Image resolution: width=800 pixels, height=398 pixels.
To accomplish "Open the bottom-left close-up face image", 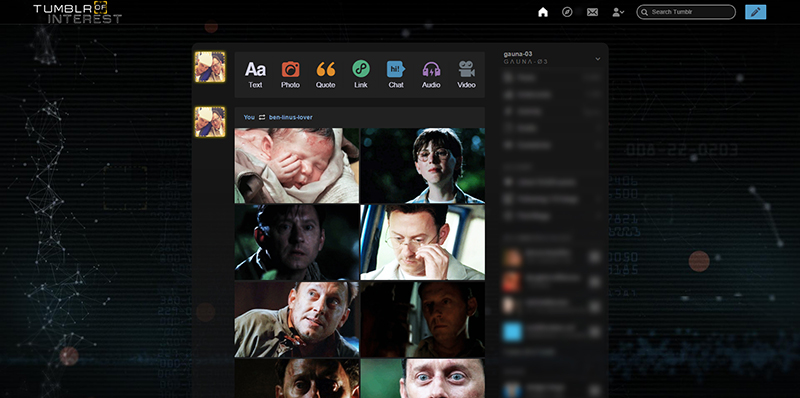I will 296,378.
